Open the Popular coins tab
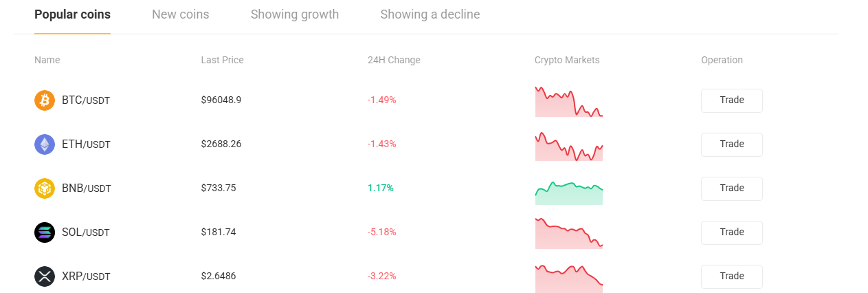The image size is (868, 293). click(x=72, y=14)
